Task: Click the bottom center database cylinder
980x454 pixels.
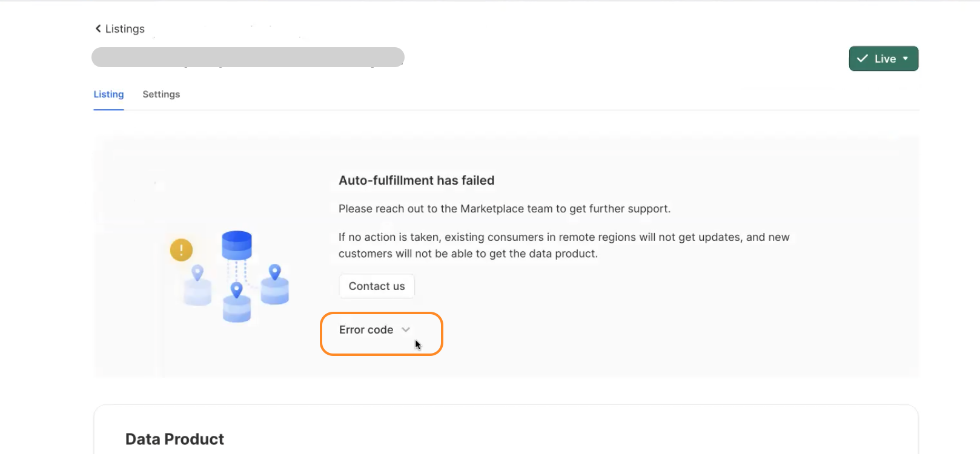Action: 237,310
